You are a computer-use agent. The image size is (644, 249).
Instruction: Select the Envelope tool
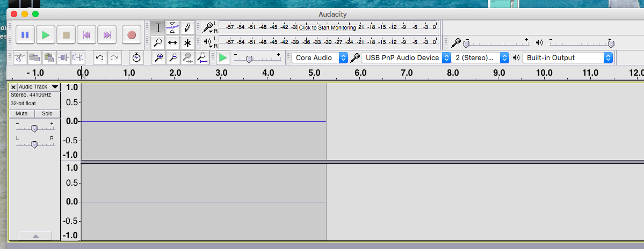(x=172, y=28)
